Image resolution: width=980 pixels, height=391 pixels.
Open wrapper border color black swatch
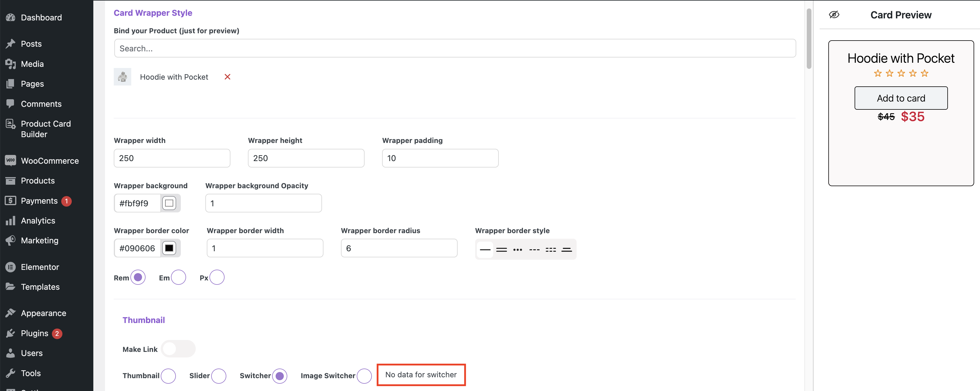pos(169,248)
